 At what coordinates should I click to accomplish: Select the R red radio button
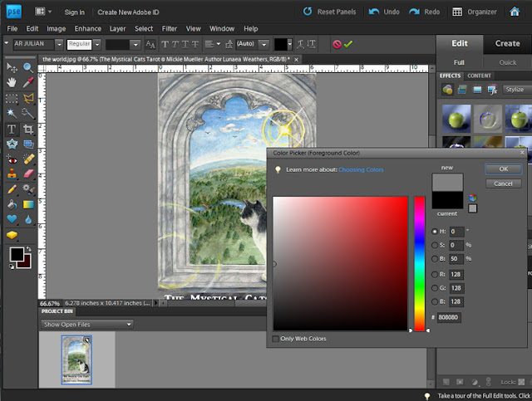click(436, 274)
